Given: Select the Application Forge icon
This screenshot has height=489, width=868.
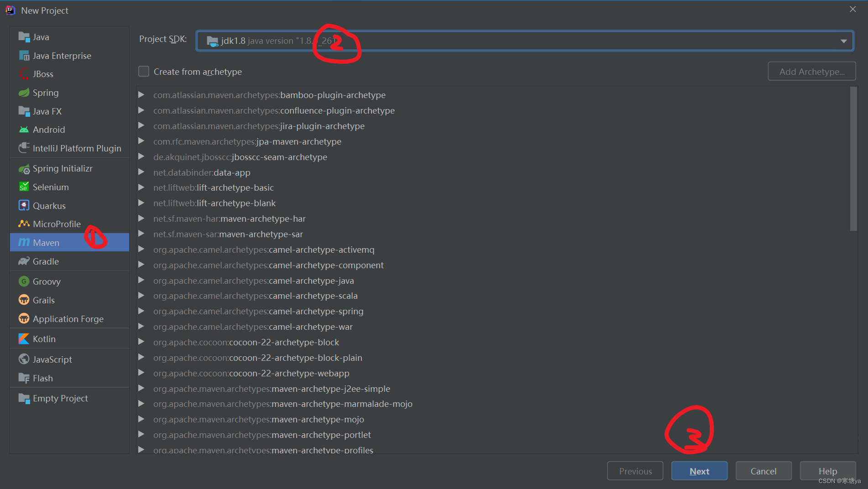Looking at the screenshot, I should click(x=24, y=319).
